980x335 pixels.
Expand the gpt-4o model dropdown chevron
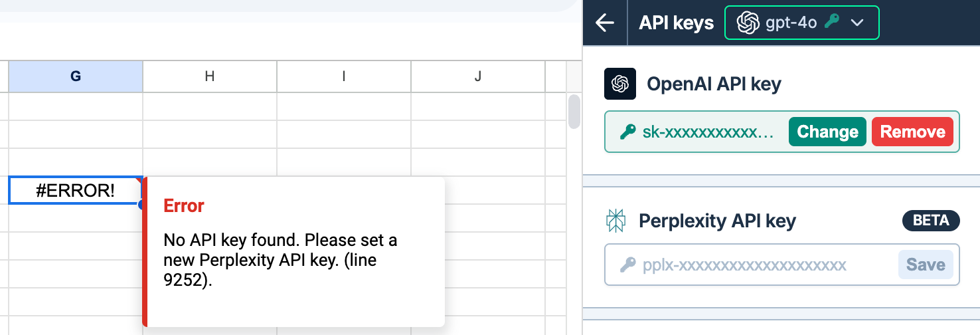tap(857, 23)
